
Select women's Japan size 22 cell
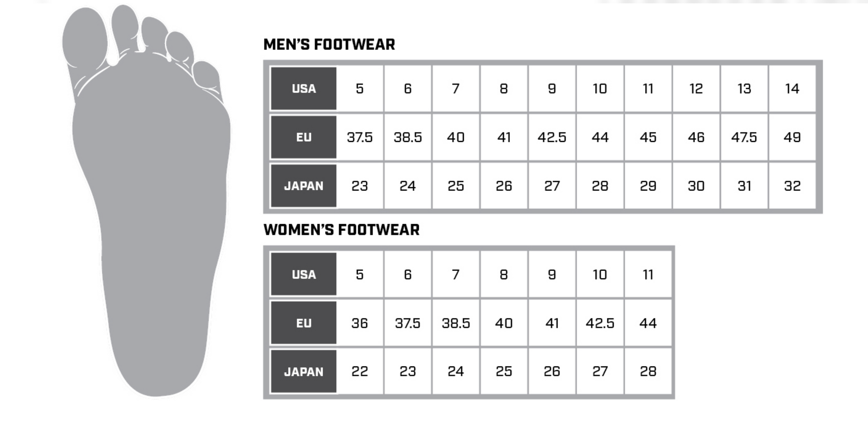coord(360,372)
